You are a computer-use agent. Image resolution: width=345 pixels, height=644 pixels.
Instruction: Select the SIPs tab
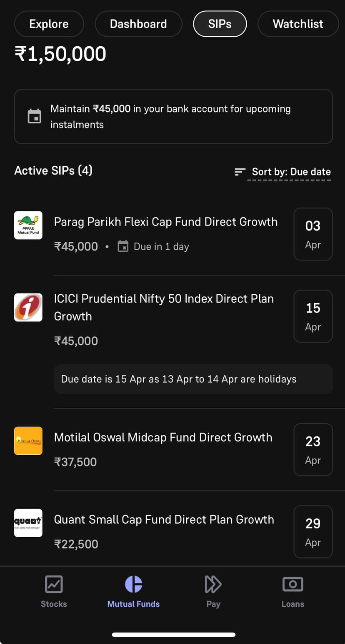pyautogui.click(x=220, y=24)
